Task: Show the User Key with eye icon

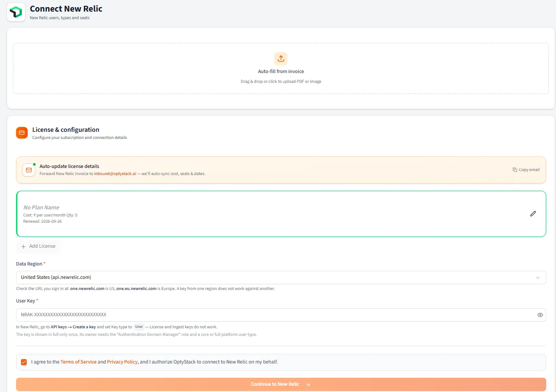Action: click(540, 315)
